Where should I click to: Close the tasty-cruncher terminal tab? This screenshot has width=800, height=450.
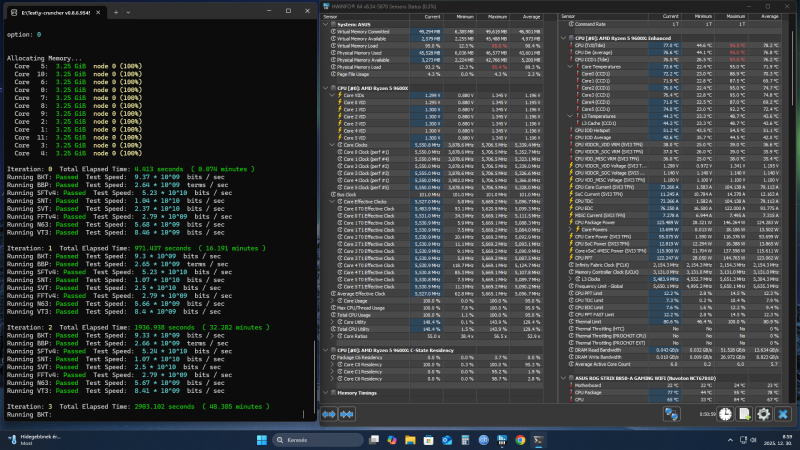tap(98, 12)
